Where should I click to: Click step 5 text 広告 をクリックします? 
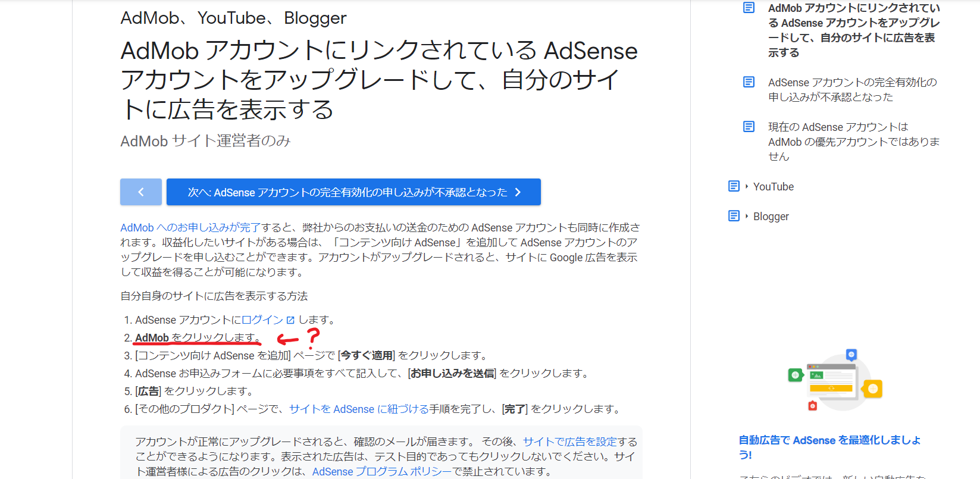[x=194, y=391]
